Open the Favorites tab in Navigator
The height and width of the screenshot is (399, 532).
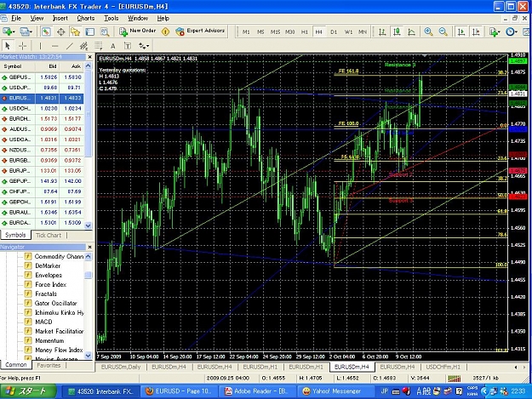pos(49,366)
